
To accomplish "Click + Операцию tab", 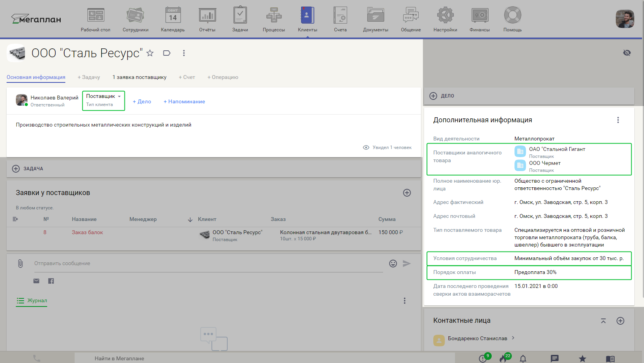I will click(x=223, y=77).
